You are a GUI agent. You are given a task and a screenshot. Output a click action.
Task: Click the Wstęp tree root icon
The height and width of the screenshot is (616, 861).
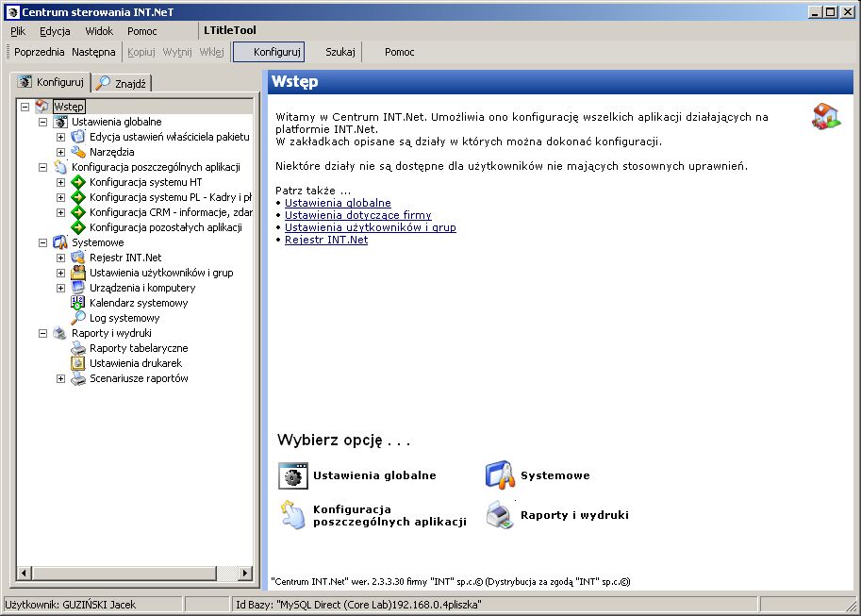42,106
